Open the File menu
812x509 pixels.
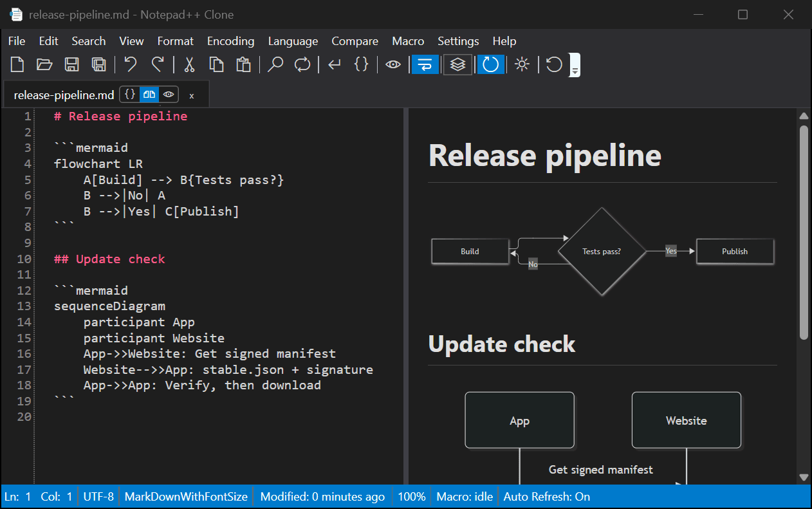[x=17, y=41]
